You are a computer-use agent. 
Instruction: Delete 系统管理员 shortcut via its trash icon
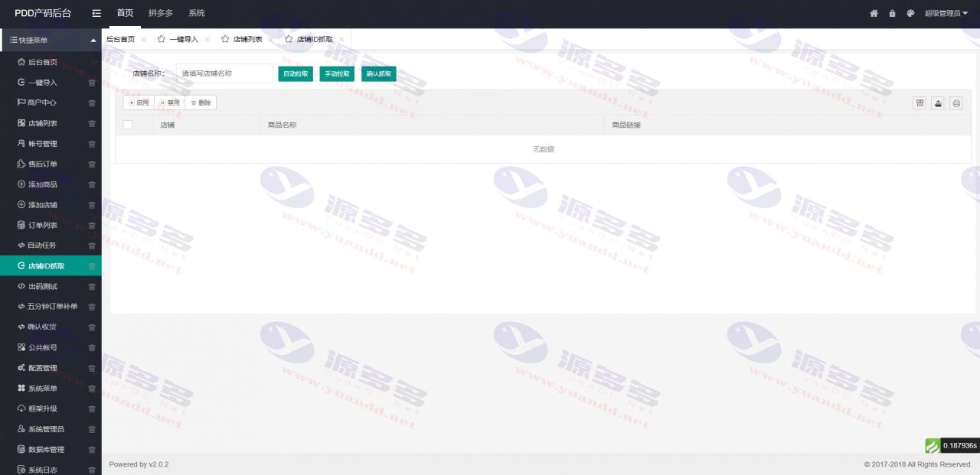[x=92, y=429]
